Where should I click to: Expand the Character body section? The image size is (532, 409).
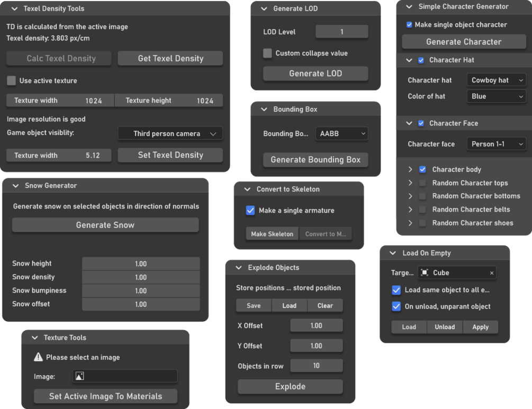[410, 170]
